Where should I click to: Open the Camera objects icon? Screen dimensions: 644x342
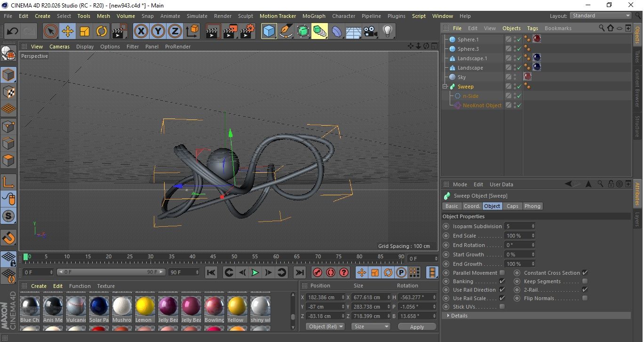click(x=370, y=32)
